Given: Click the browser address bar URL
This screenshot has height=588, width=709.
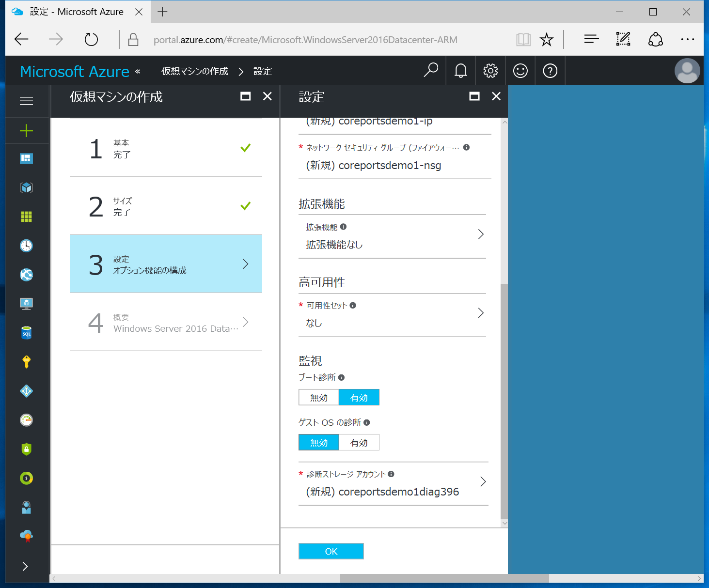Looking at the screenshot, I should (x=305, y=40).
